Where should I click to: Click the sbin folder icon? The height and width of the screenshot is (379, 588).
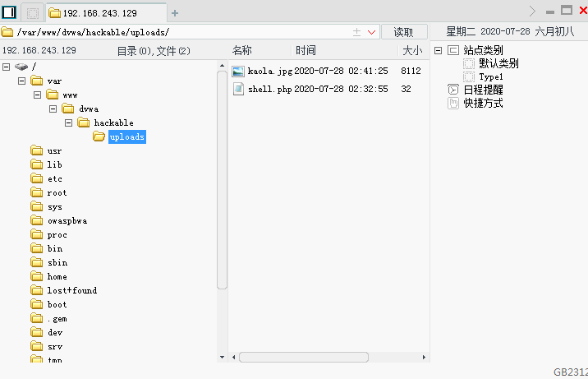tap(36, 262)
